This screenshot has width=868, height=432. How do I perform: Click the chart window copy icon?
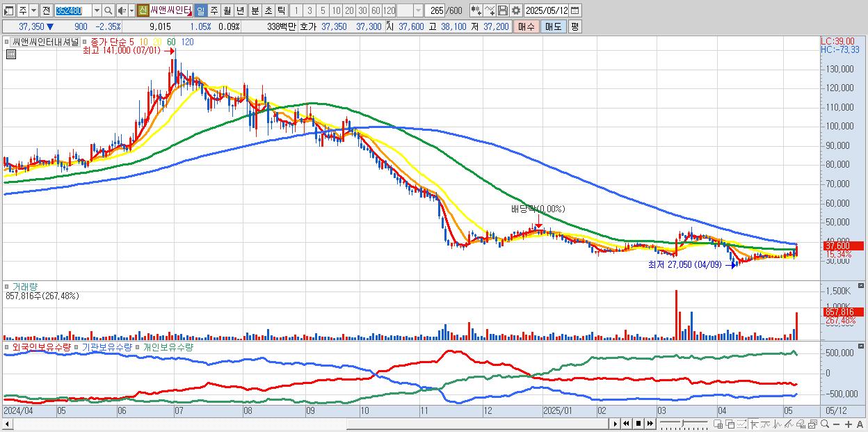coord(812,424)
